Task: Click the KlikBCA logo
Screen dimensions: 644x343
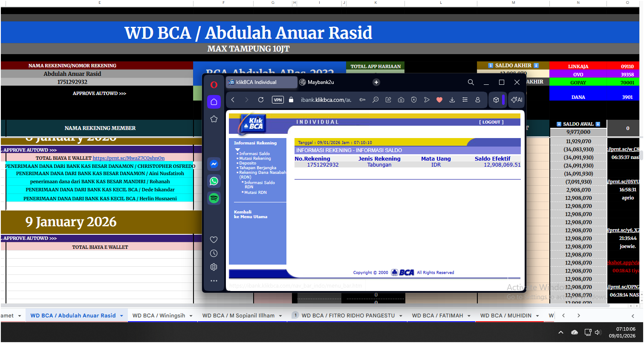Action: pos(253,124)
